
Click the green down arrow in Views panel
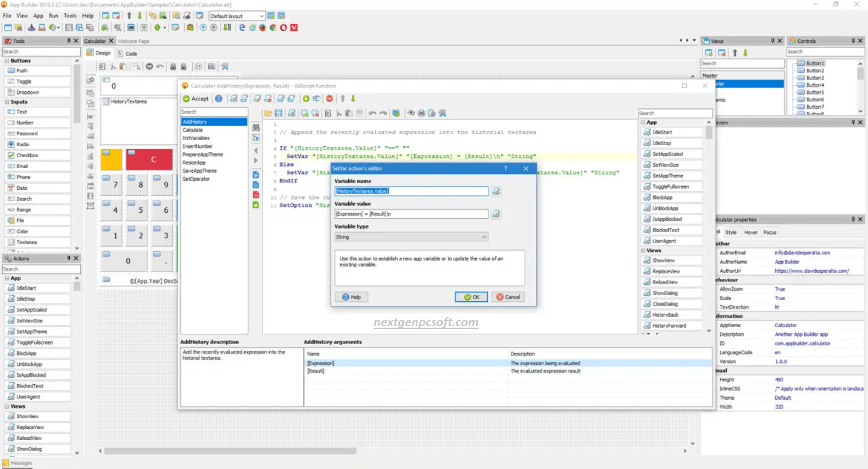pyautogui.click(x=745, y=53)
